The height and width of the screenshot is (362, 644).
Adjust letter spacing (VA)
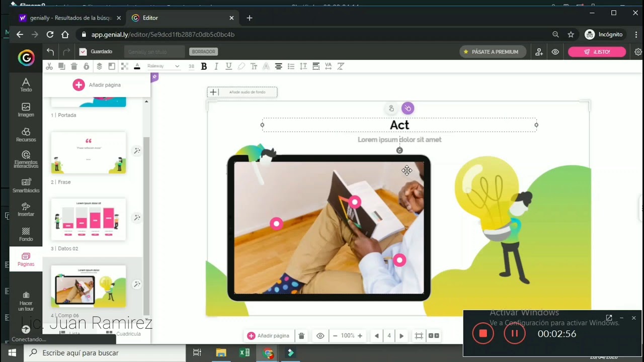(328, 66)
